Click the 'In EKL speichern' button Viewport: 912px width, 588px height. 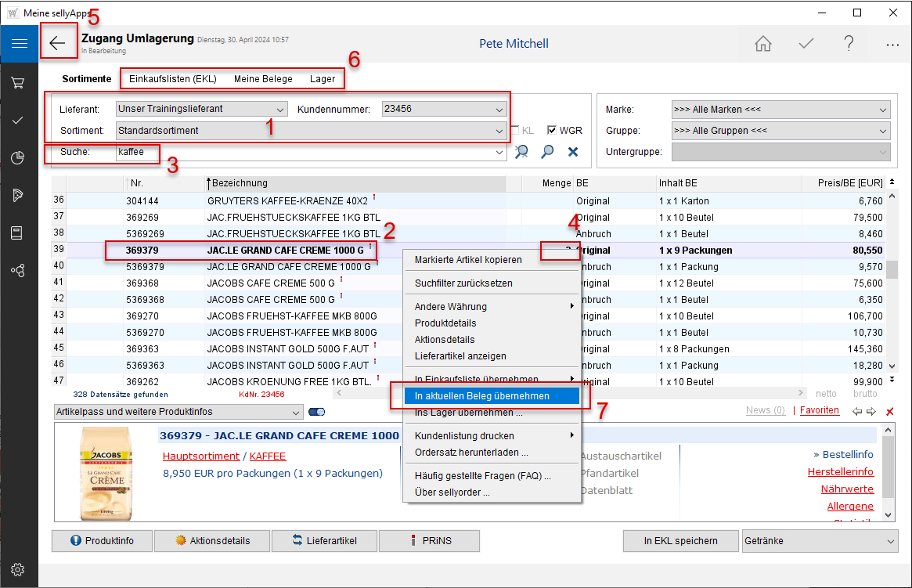coord(680,541)
